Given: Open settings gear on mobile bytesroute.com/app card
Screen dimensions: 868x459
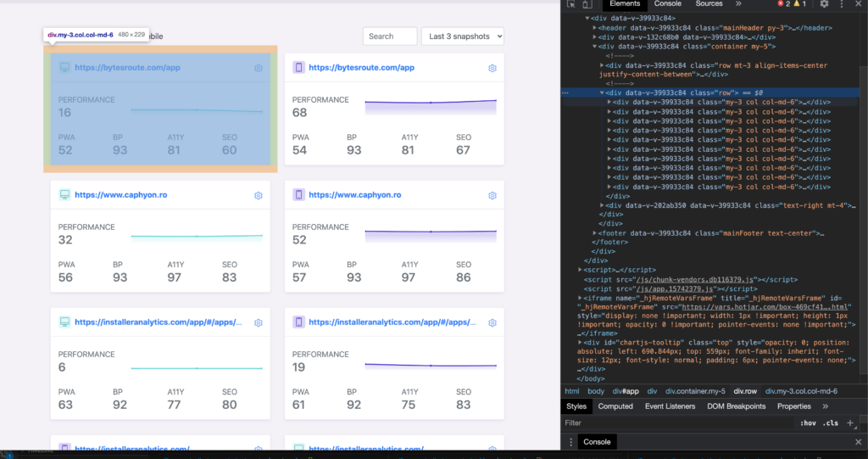Looking at the screenshot, I should coord(492,68).
